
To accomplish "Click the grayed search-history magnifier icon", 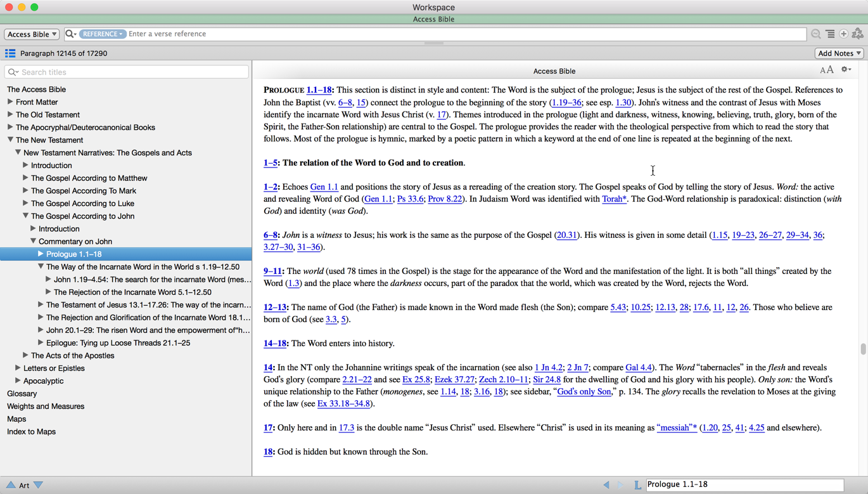I will pos(816,34).
